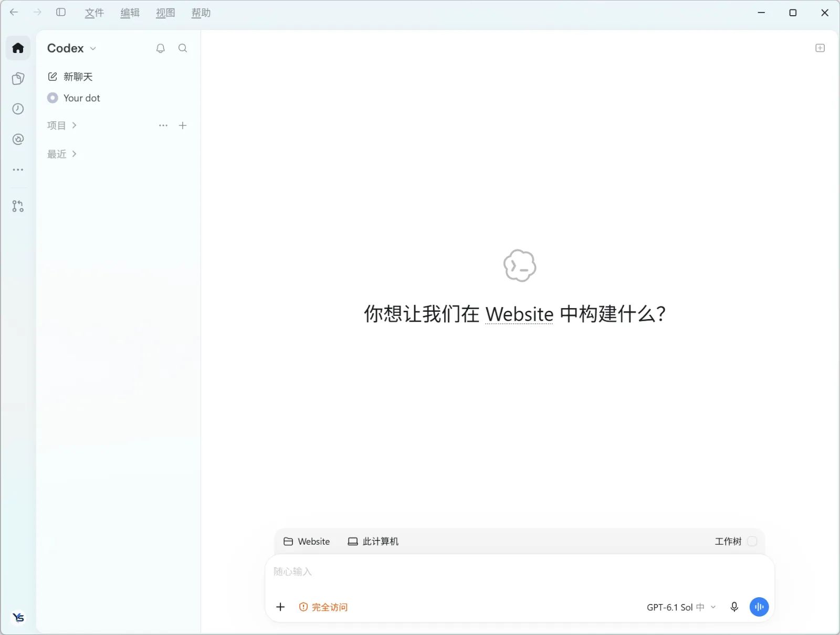Click the circular at-sign icon in sidebar
The width and height of the screenshot is (840, 635).
pyautogui.click(x=18, y=139)
